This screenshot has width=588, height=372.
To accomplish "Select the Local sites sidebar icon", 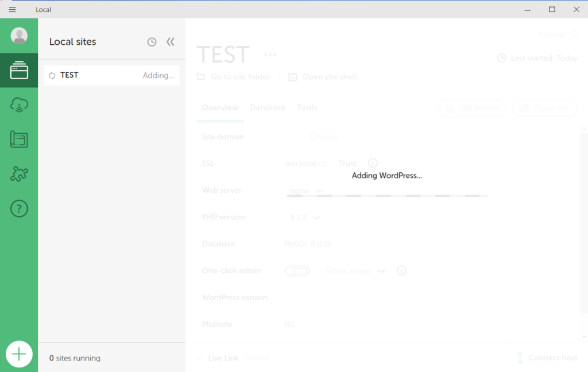I will 19,70.
